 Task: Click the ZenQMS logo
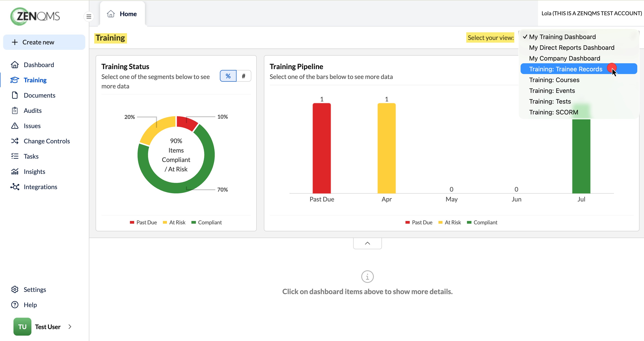pyautogui.click(x=35, y=17)
